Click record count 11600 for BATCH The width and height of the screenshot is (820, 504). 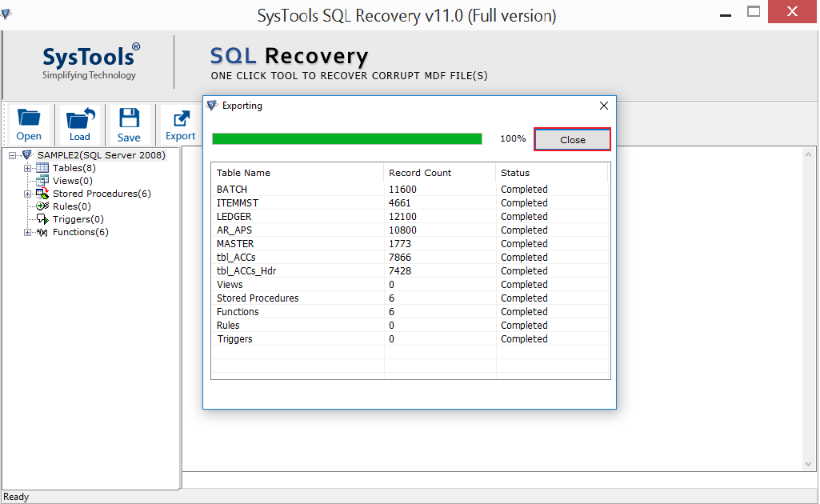coord(402,190)
